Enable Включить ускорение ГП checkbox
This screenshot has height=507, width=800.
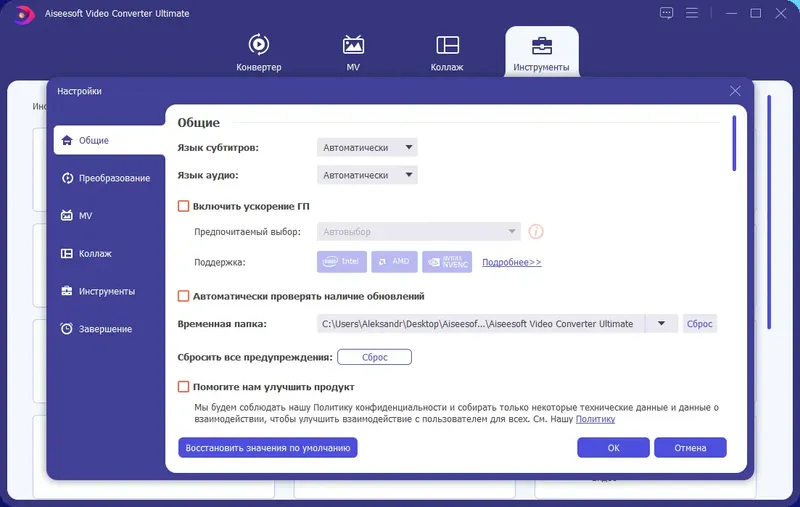click(183, 206)
